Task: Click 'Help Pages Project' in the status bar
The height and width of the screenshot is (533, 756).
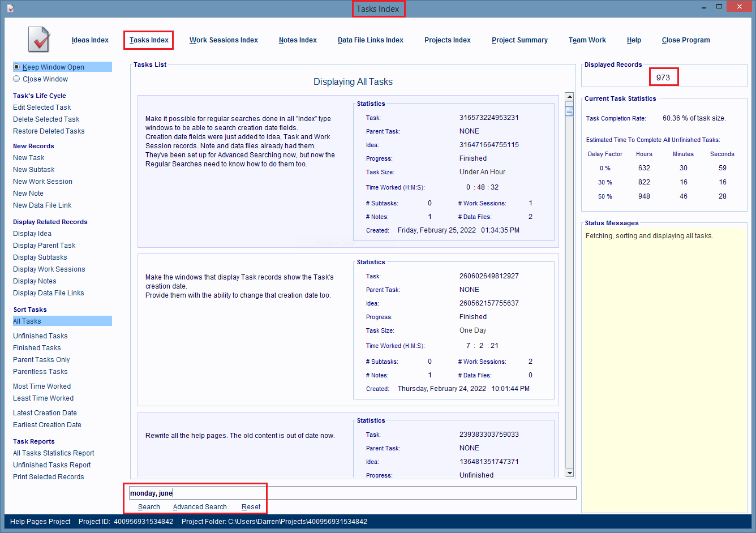Action: 40,522
